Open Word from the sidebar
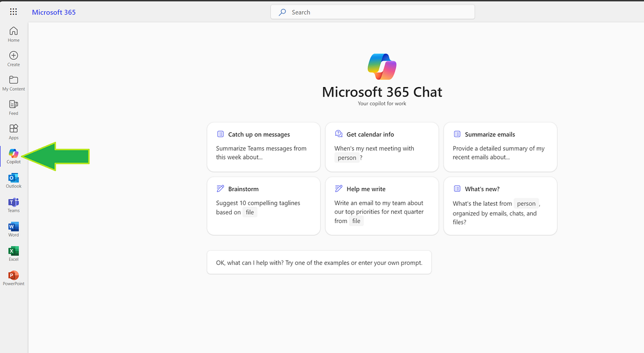Screen dimensions: 644x353 pos(13,228)
